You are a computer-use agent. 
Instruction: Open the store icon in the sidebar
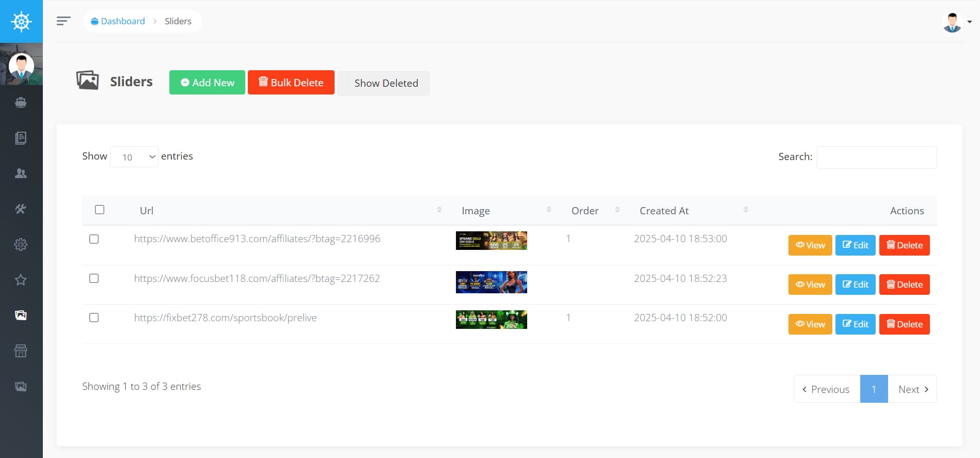point(21,351)
